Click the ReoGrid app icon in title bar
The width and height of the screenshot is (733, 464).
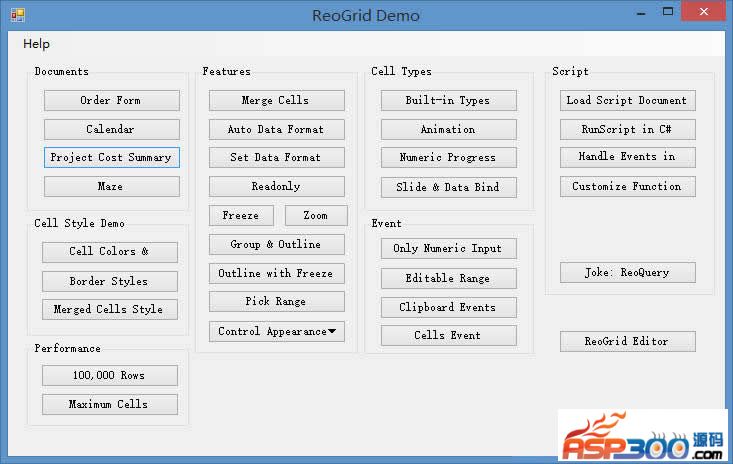coord(17,15)
